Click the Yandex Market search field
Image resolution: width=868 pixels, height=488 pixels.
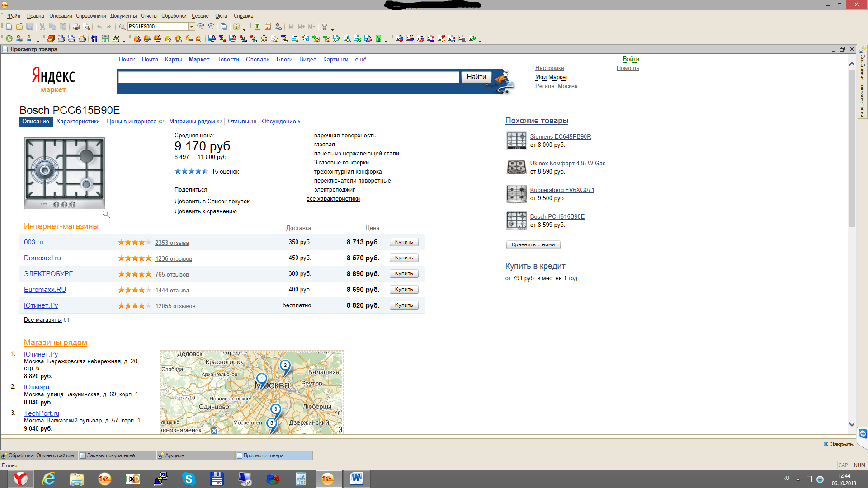288,77
